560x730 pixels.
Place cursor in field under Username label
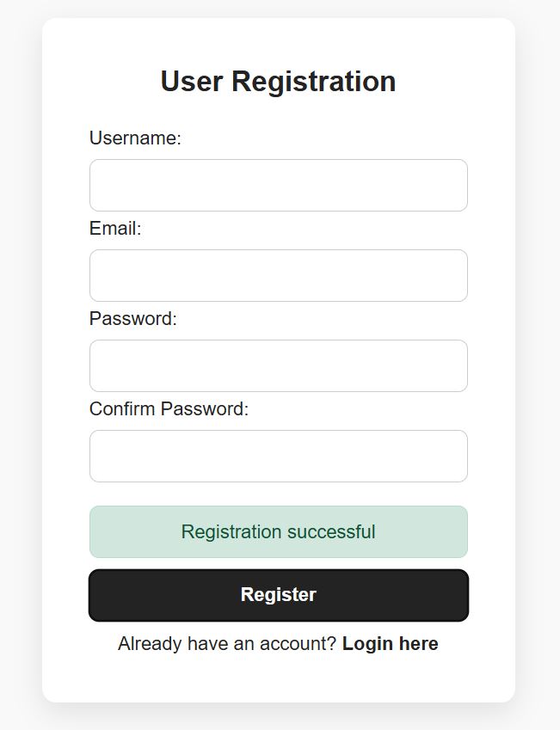coord(278,185)
